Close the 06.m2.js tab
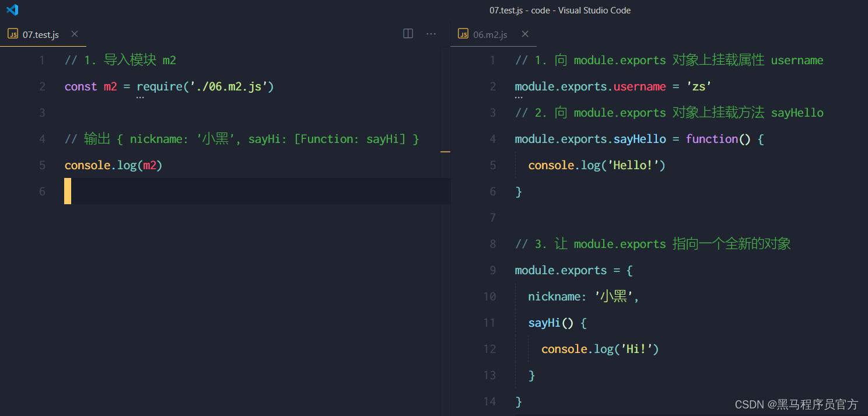 525,34
